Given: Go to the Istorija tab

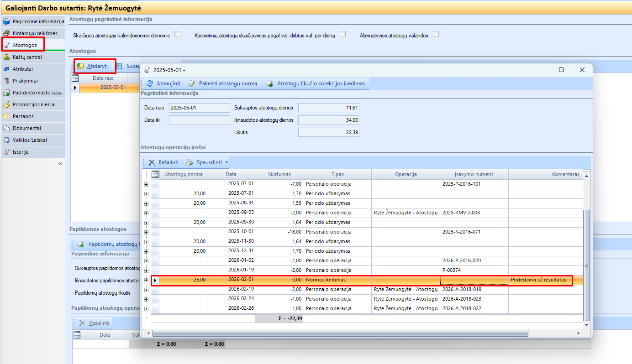Looking at the screenshot, I should click(21, 152).
